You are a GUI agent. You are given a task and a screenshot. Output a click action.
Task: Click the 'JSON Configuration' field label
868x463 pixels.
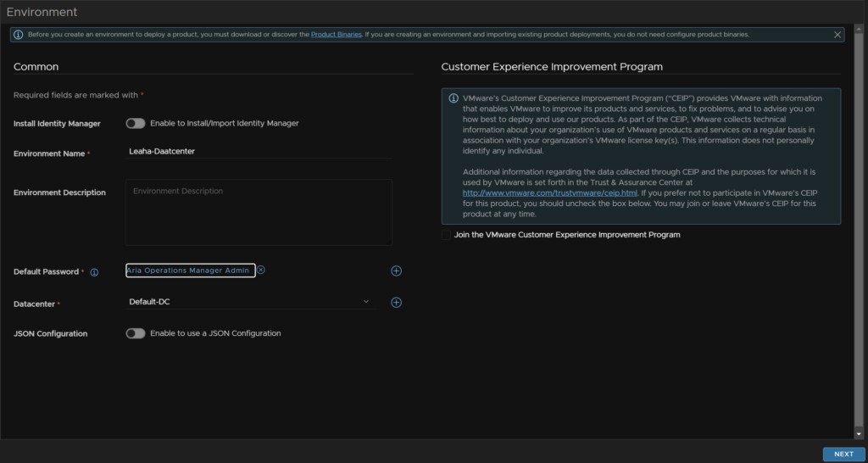pos(50,334)
